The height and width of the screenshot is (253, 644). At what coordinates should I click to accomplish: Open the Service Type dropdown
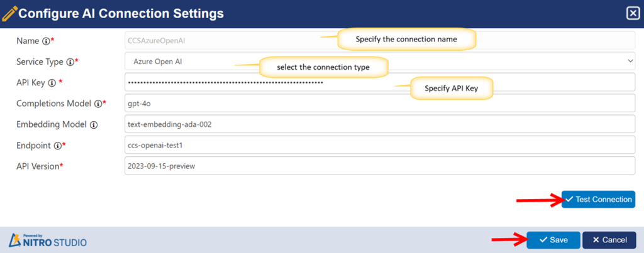[380, 61]
